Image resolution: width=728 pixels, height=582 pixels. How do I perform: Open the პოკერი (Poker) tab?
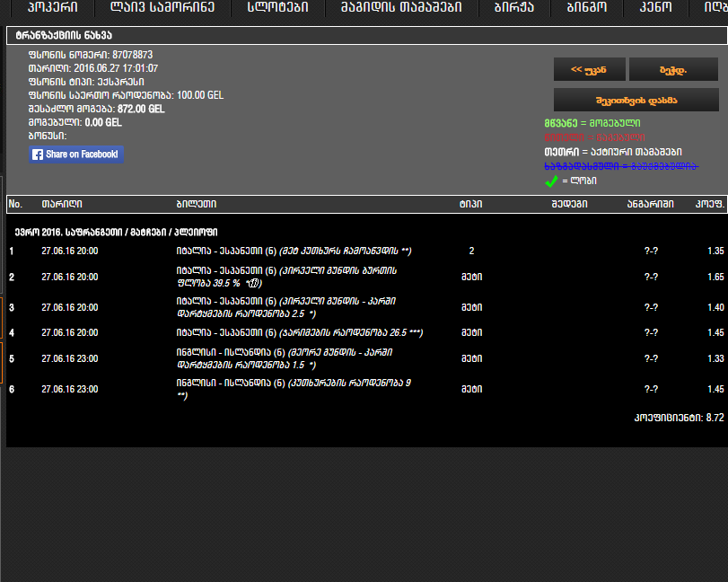tap(48, 8)
